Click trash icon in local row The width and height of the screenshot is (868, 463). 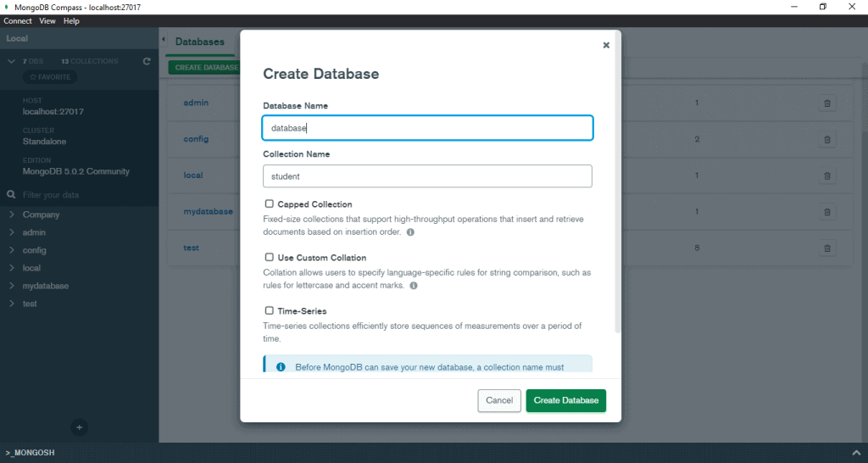coord(827,176)
